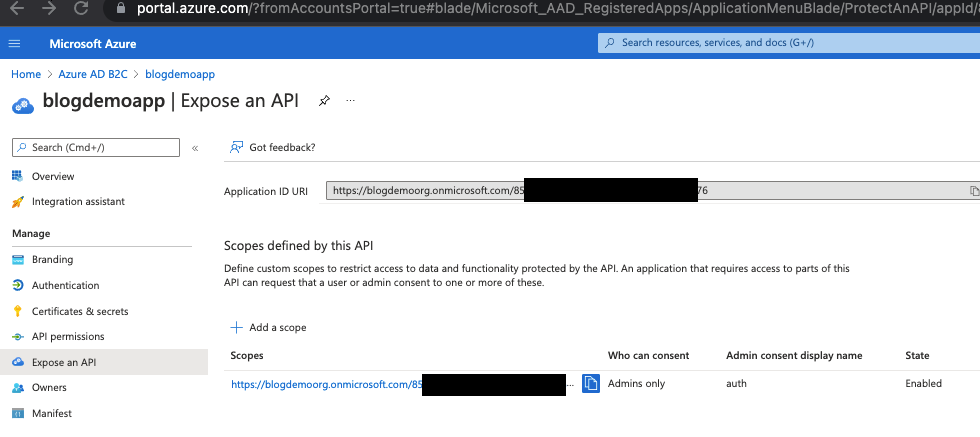980x437 pixels.
Task: Click the Overview grid icon
Action: 18,176
